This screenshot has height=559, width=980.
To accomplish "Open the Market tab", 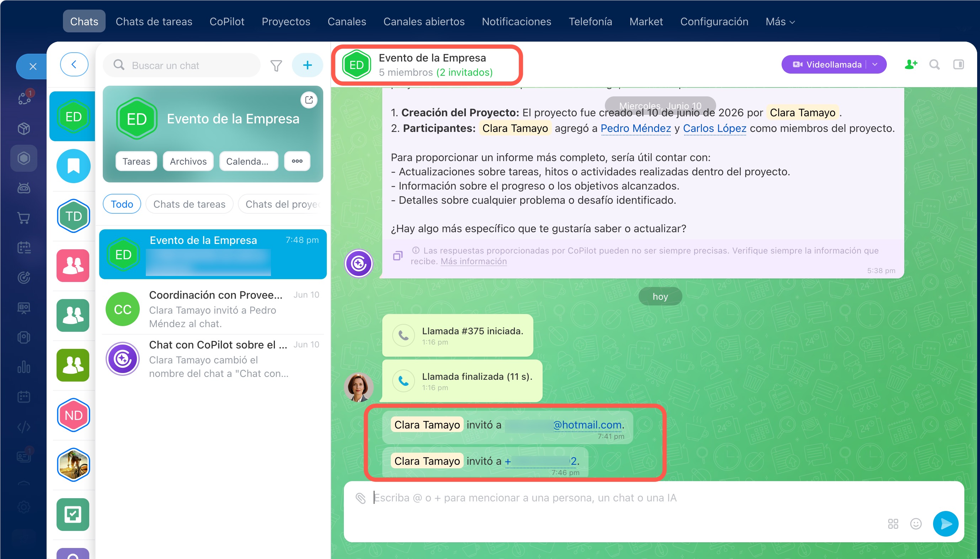I will [646, 21].
